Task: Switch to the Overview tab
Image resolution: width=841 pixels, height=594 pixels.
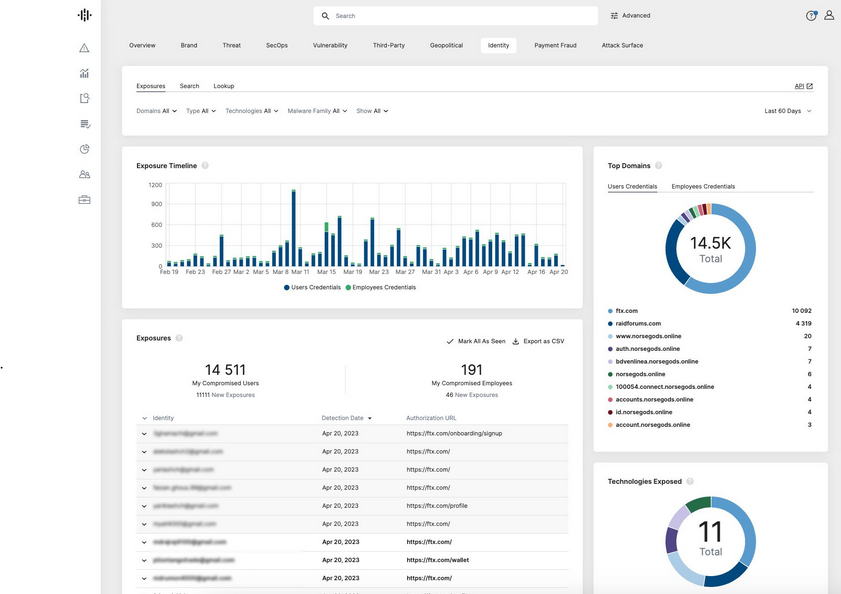Action: click(x=142, y=46)
